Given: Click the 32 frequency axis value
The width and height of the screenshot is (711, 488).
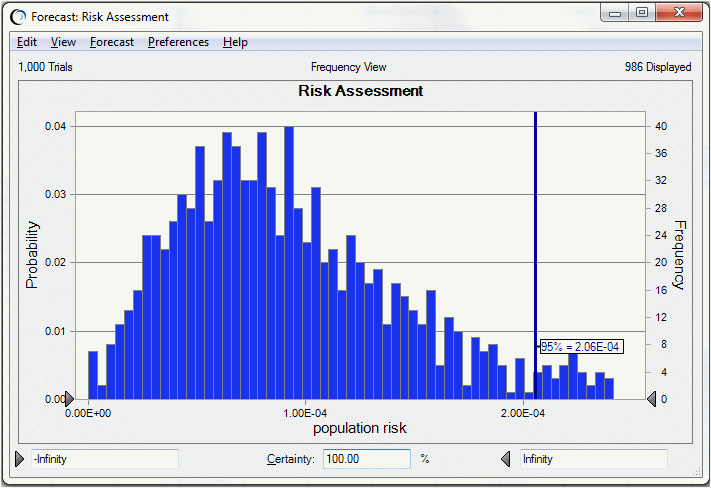Looking at the screenshot, I should 661,181.
